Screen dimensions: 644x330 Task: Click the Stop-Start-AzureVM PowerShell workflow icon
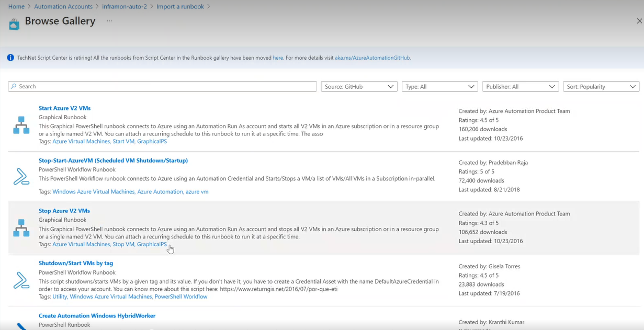point(21,177)
